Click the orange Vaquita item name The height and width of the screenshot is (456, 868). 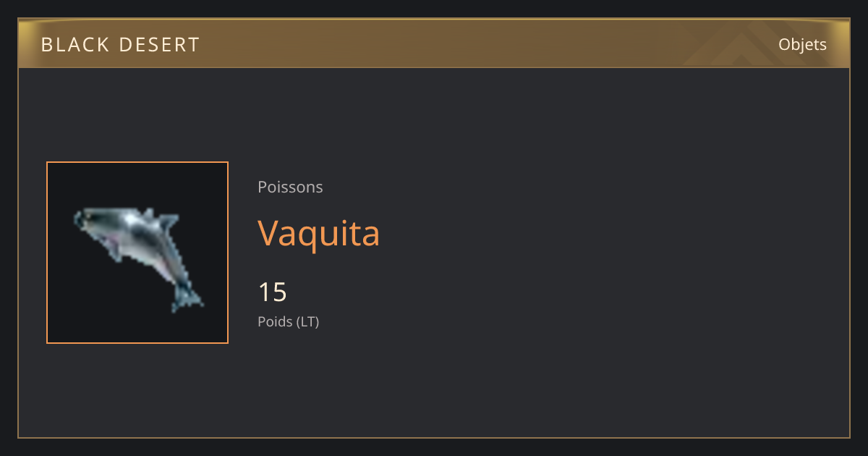click(319, 233)
